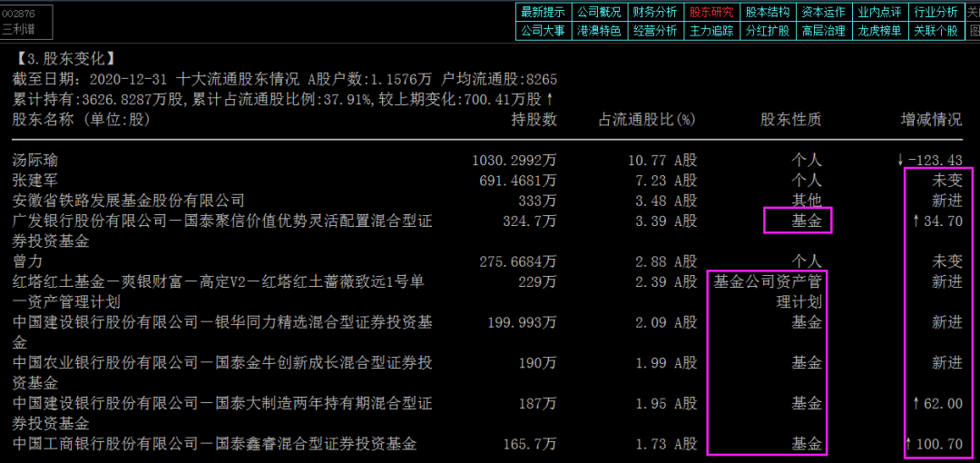Select the 银华同力精选 fund shareholder name
Screen dimensions: 980x463
(x=222, y=332)
